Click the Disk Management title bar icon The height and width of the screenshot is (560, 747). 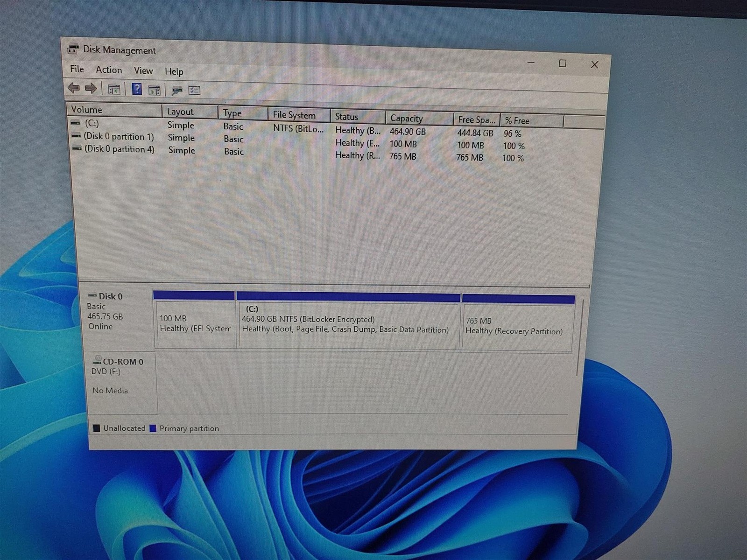coord(73,49)
